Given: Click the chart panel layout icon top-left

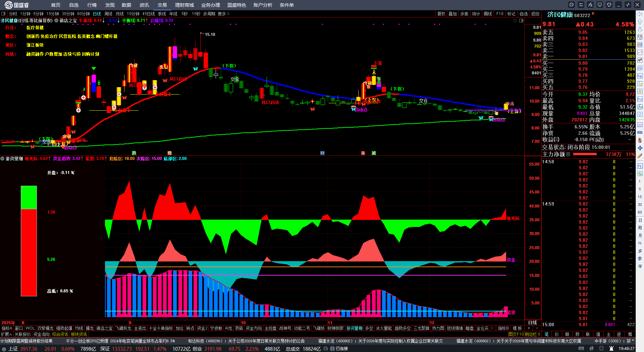Looking at the screenshot, I should tap(3, 14).
